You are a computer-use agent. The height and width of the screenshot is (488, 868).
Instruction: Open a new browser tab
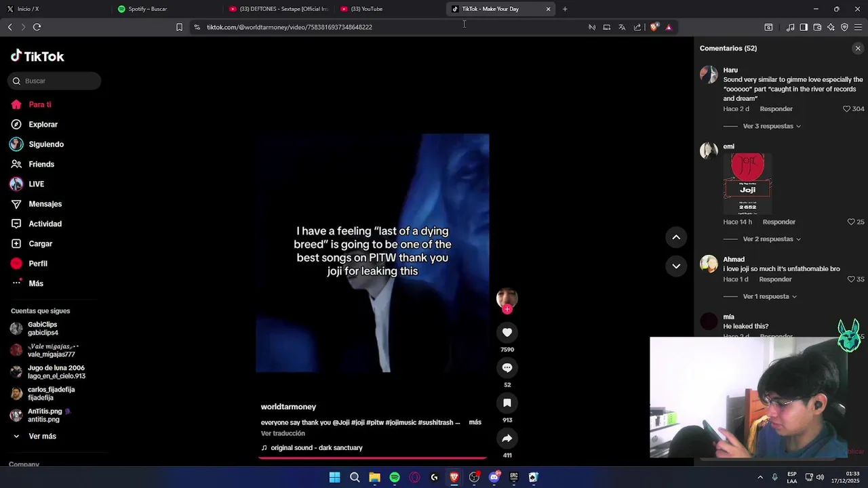[x=565, y=9]
